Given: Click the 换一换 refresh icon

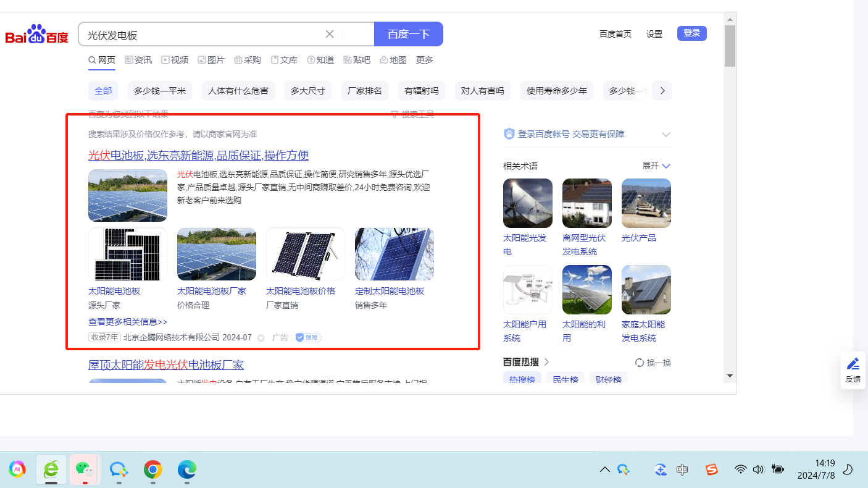Looking at the screenshot, I should coord(640,363).
